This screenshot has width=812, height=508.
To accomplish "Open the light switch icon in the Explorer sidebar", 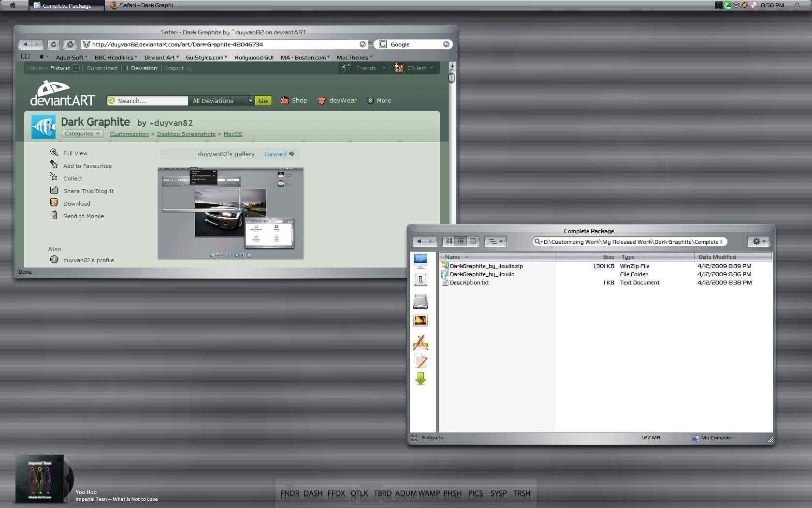I will pyautogui.click(x=420, y=279).
